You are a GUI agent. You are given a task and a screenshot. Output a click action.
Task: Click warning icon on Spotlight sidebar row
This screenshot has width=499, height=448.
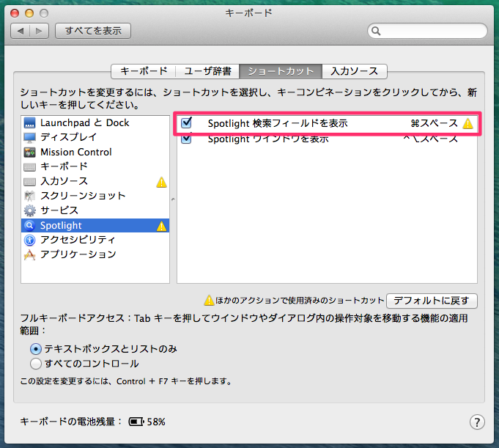pyautogui.click(x=161, y=226)
